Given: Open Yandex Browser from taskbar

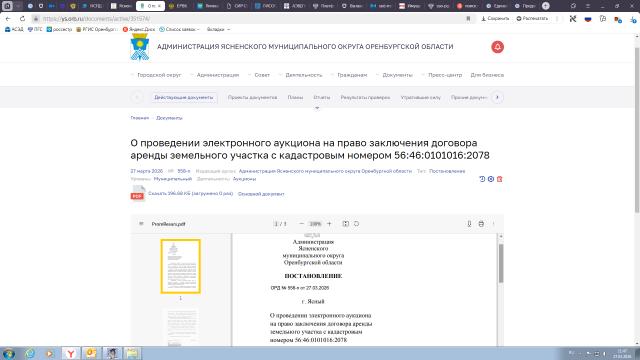Looking at the screenshot, I should tap(71, 353).
